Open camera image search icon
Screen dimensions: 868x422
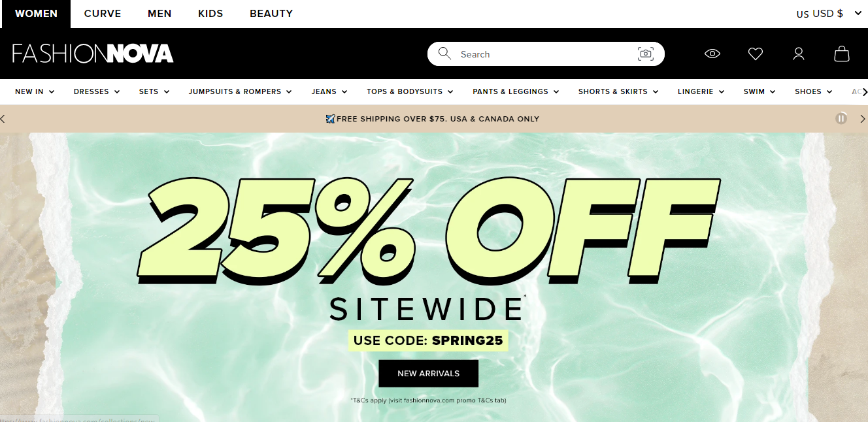click(646, 54)
